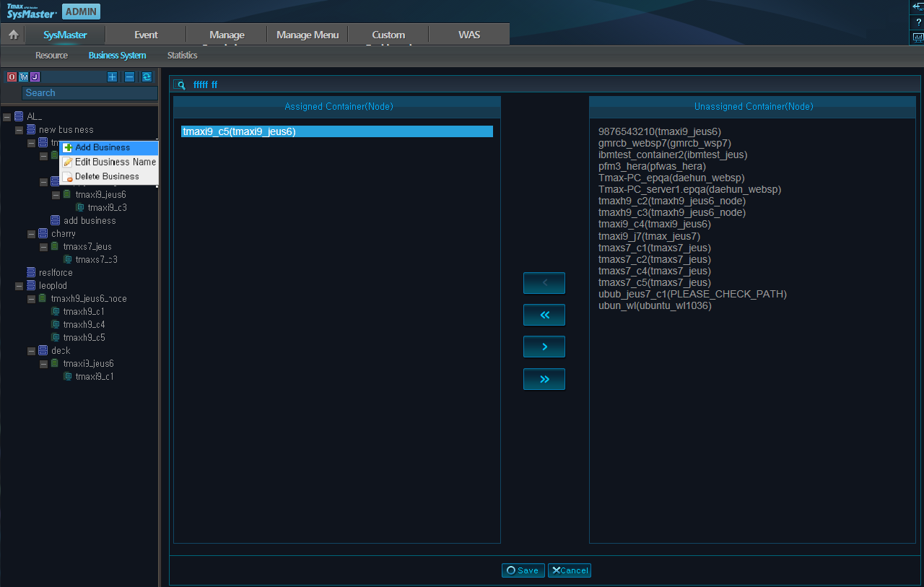
Task: Select Tmax-PC_server1.epqa(daehun_websp)
Action: 690,189
